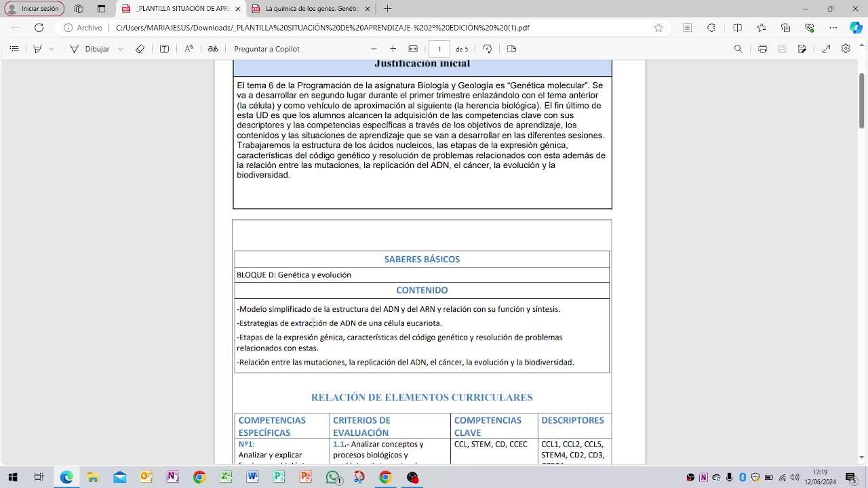Click the CONTENIDO heading
The width and height of the screenshot is (868, 488).
422,290
